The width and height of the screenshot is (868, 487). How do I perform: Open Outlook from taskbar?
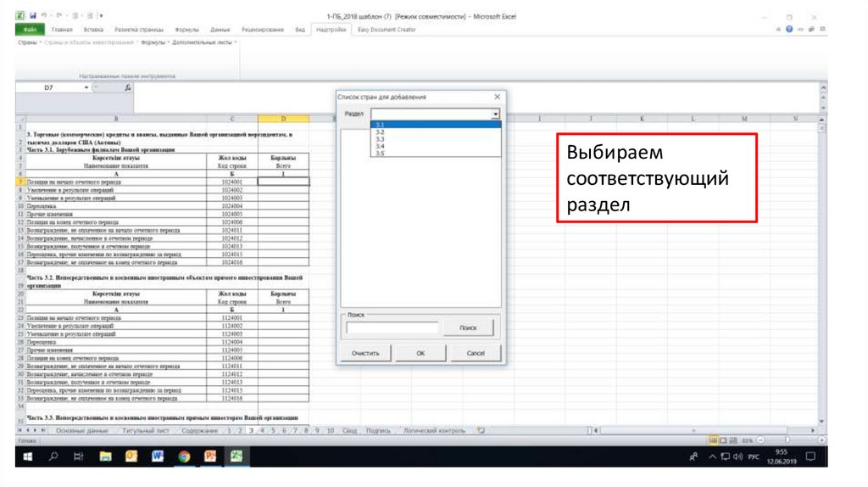[131, 456]
